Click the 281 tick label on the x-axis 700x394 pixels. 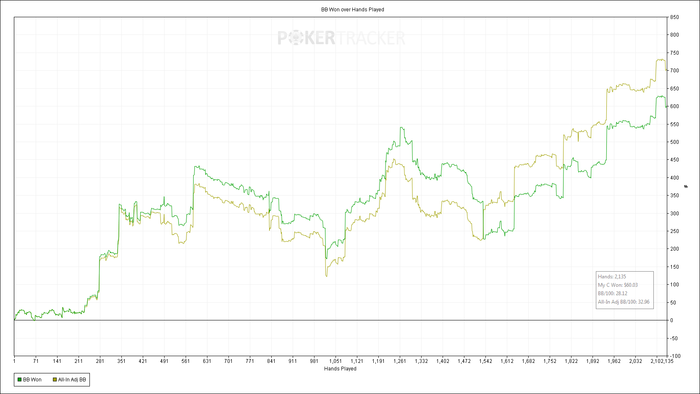[100, 361]
